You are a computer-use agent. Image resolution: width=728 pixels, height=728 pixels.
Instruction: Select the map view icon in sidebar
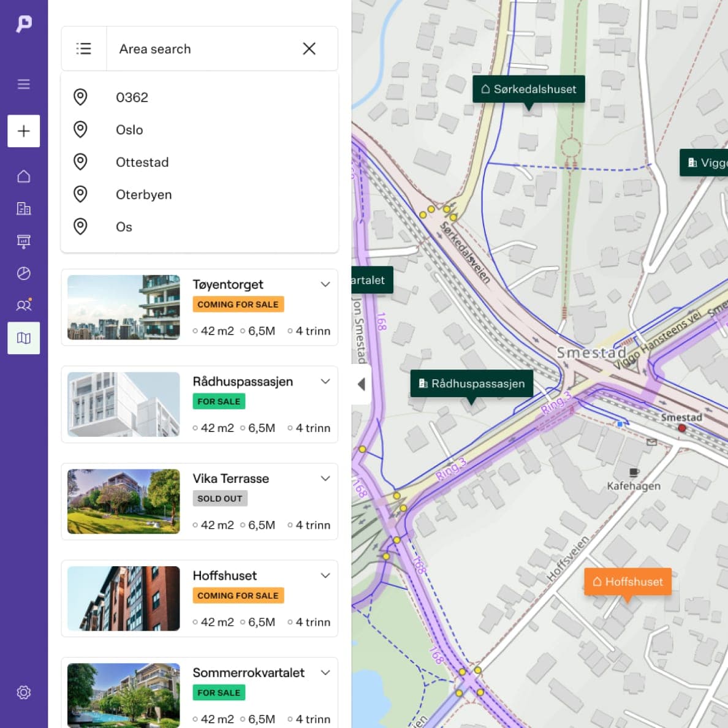tap(23, 338)
